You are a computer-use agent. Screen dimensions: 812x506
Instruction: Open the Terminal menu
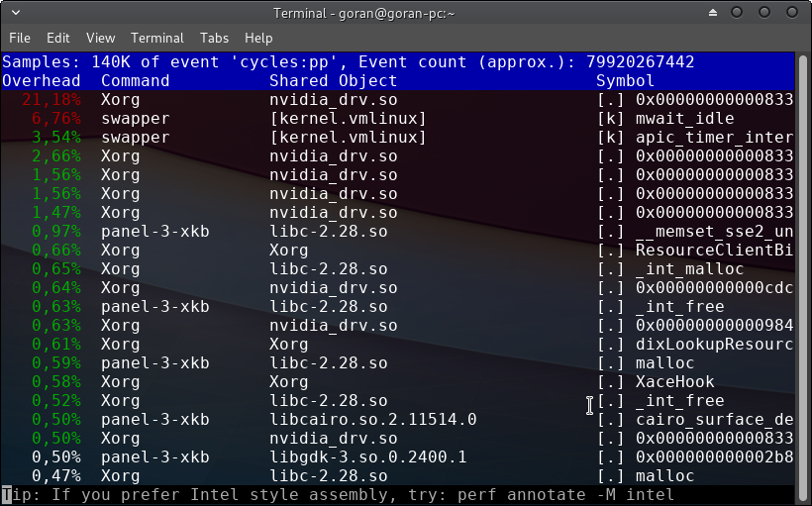pyautogui.click(x=157, y=38)
